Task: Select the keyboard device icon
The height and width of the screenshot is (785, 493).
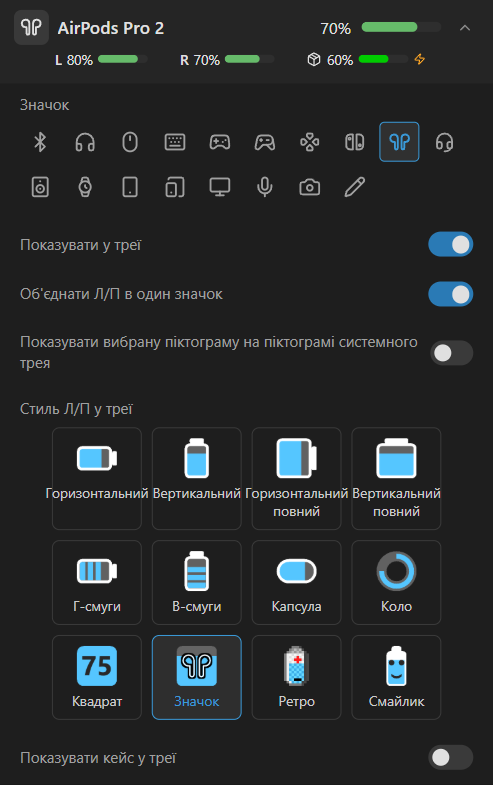Action: pyautogui.click(x=175, y=142)
